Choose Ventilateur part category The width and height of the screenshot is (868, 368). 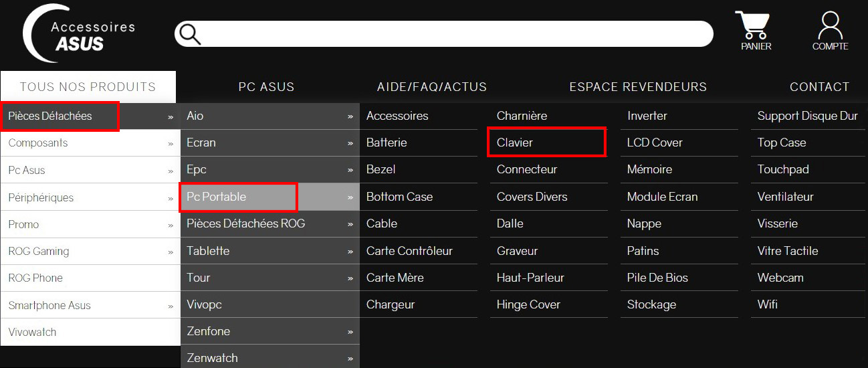click(786, 197)
